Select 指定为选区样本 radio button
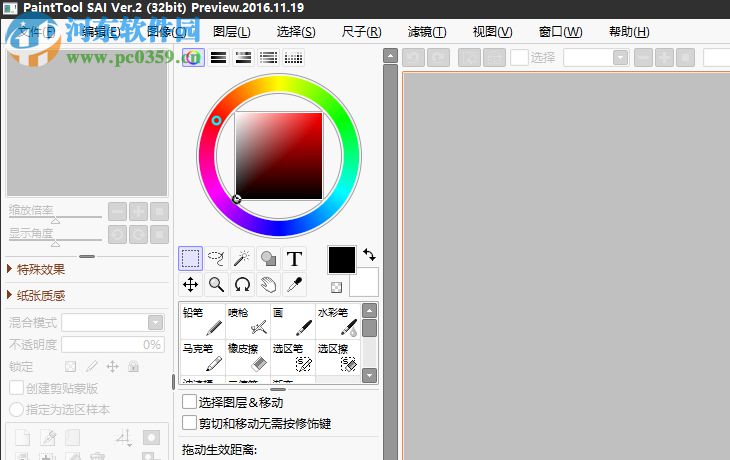 16,409
